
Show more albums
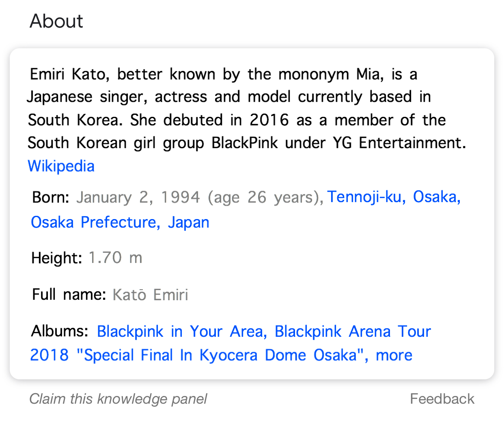pos(394,355)
